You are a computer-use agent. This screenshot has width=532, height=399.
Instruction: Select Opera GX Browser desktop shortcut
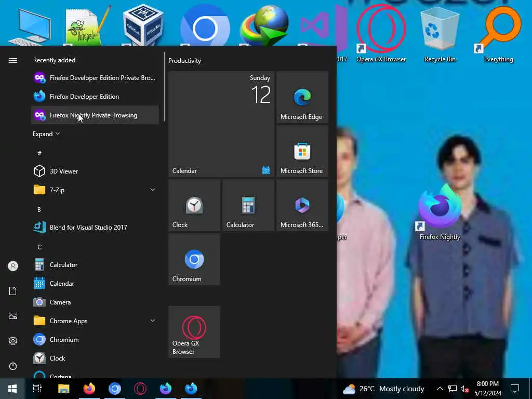381,33
